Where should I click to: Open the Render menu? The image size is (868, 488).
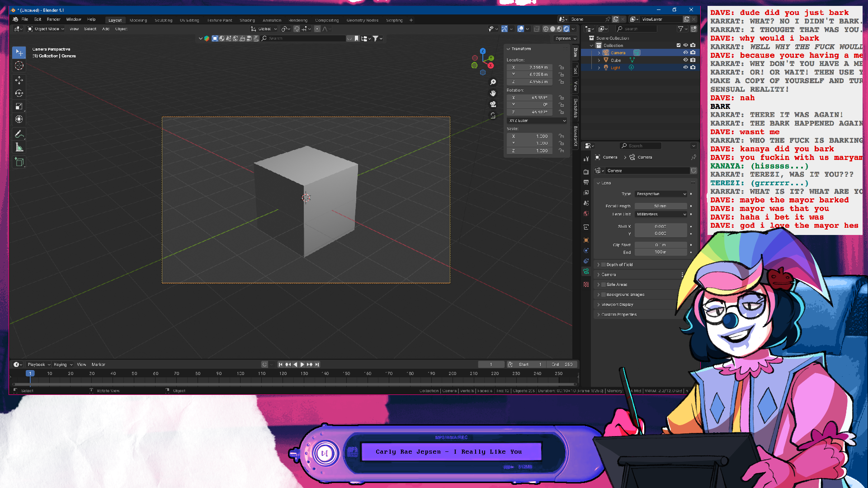(53, 19)
